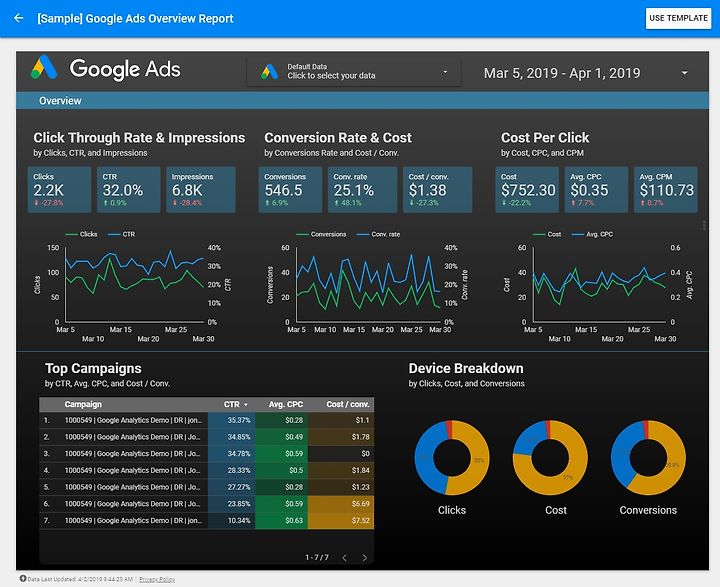Click the $7.52 cost per conversion cell
Screen dimensions: 720x587
(x=341, y=520)
